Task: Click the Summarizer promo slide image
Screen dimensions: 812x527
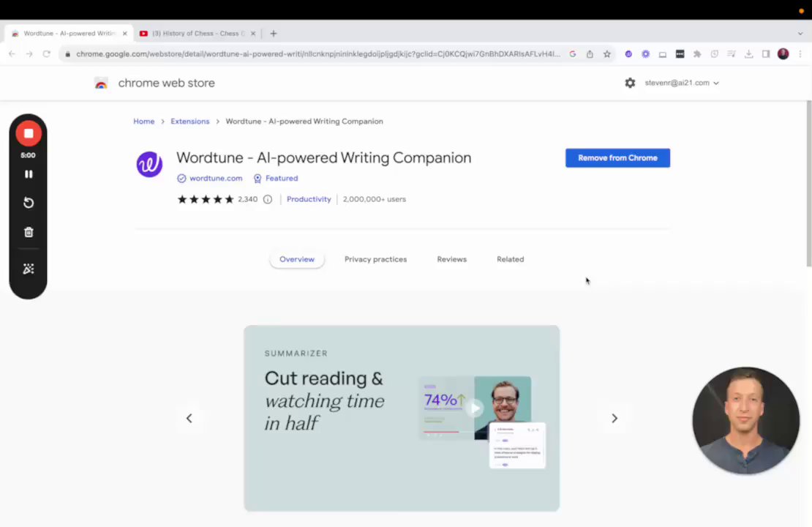Action: 402,418
